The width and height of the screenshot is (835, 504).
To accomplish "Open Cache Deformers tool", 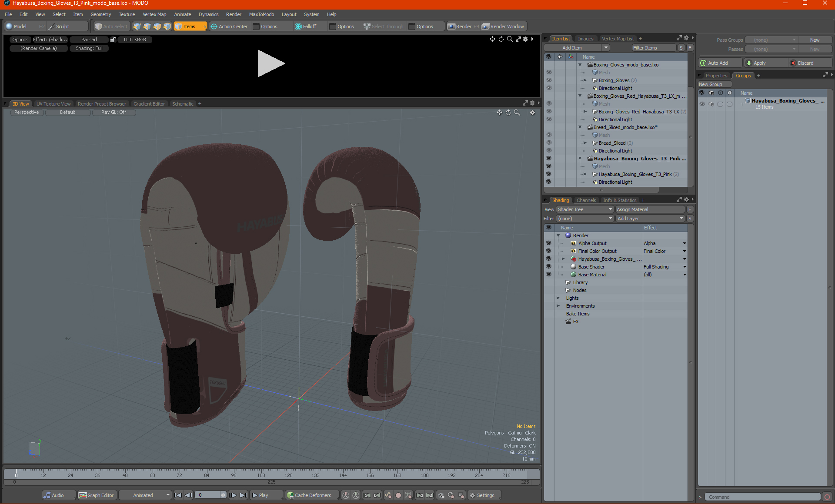I will click(x=309, y=495).
